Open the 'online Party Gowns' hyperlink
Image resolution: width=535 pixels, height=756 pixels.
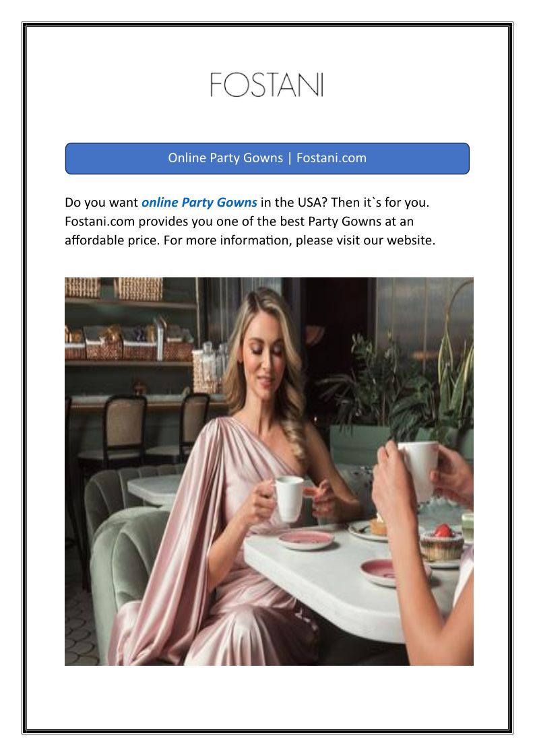point(199,202)
